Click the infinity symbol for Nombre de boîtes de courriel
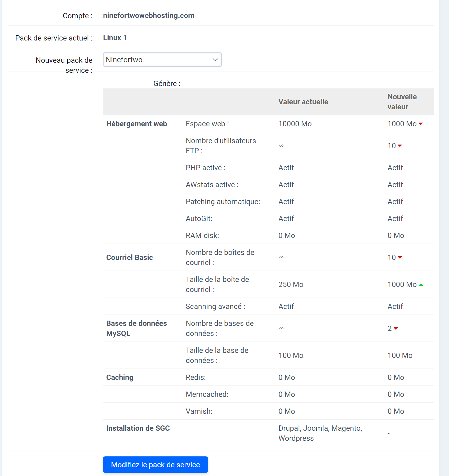 281,257
